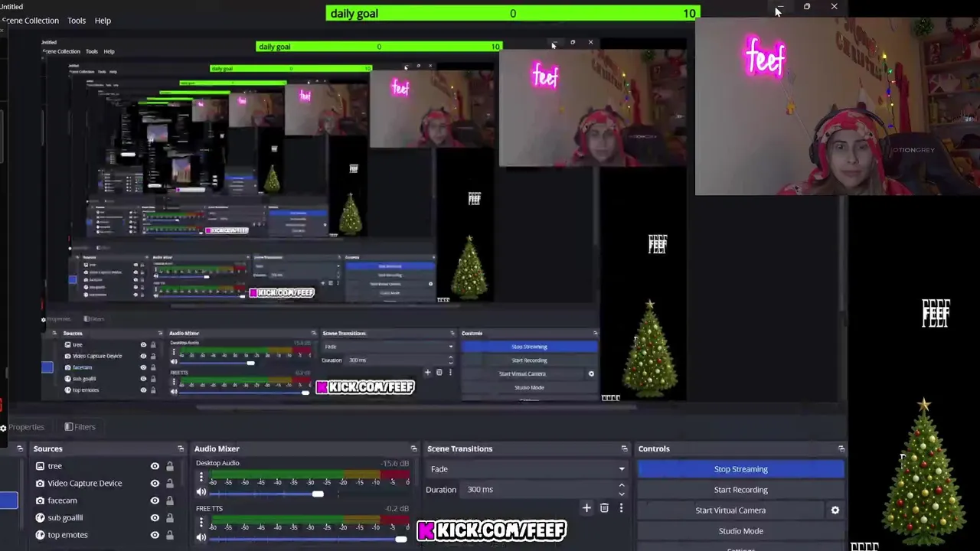Toggle the lock on facecam source
The image size is (980, 551).
pyautogui.click(x=170, y=500)
